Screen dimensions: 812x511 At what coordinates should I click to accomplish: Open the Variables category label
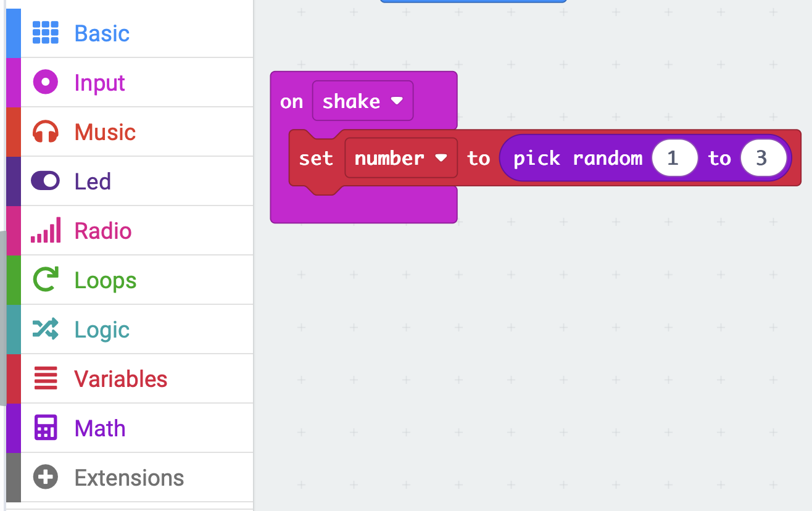pos(121,379)
